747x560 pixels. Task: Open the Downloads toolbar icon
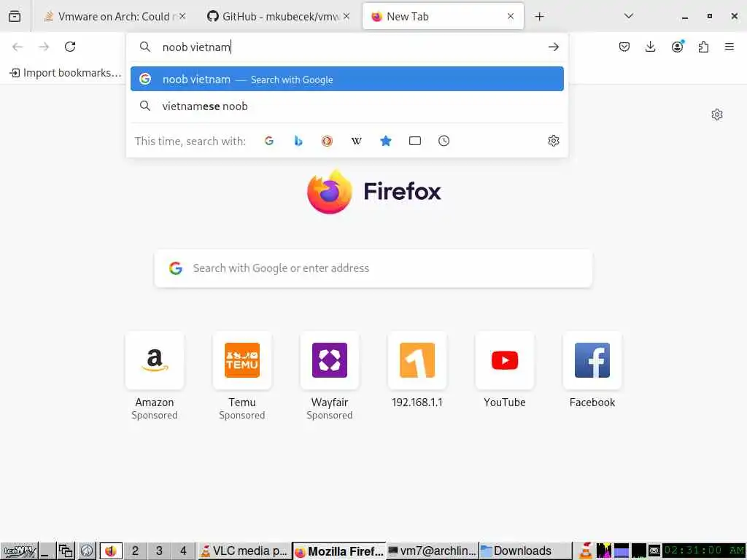(650, 47)
